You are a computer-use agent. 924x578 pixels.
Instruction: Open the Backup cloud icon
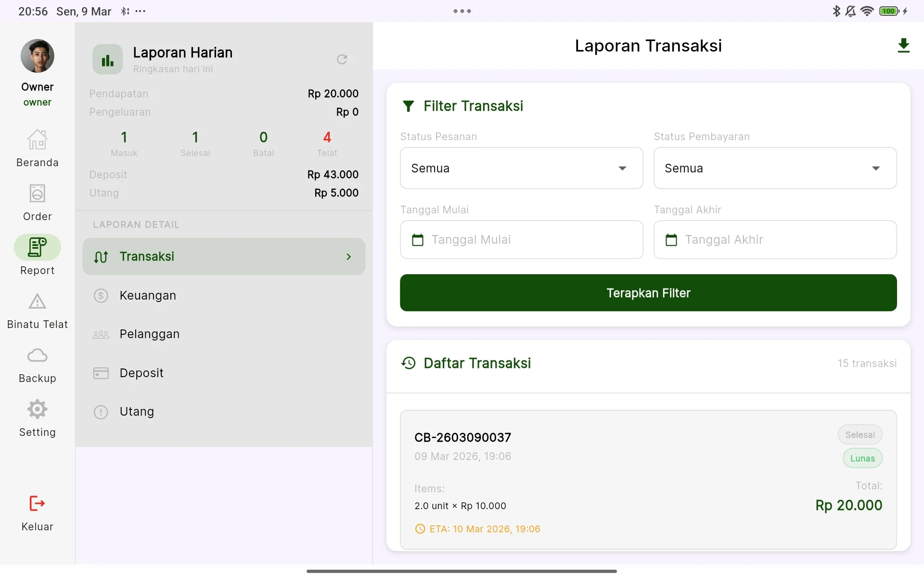(37, 355)
